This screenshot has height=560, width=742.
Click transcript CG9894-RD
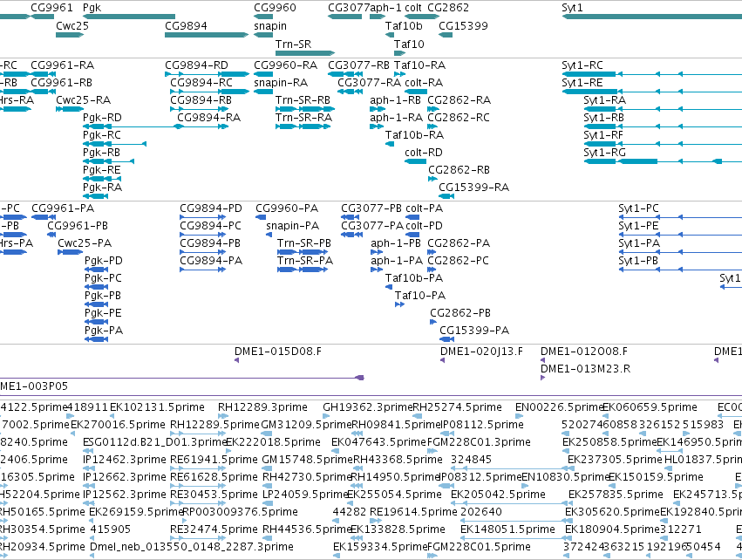pos(196,65)
